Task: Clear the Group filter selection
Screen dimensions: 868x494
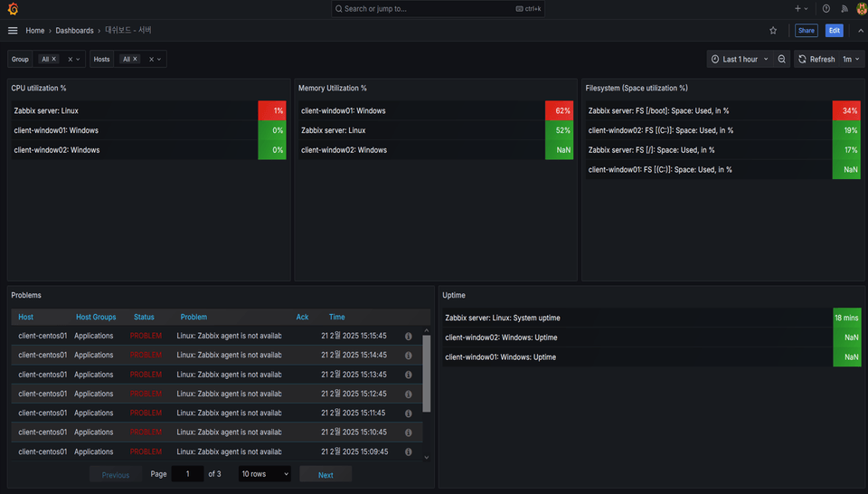Action: [71, 59]
